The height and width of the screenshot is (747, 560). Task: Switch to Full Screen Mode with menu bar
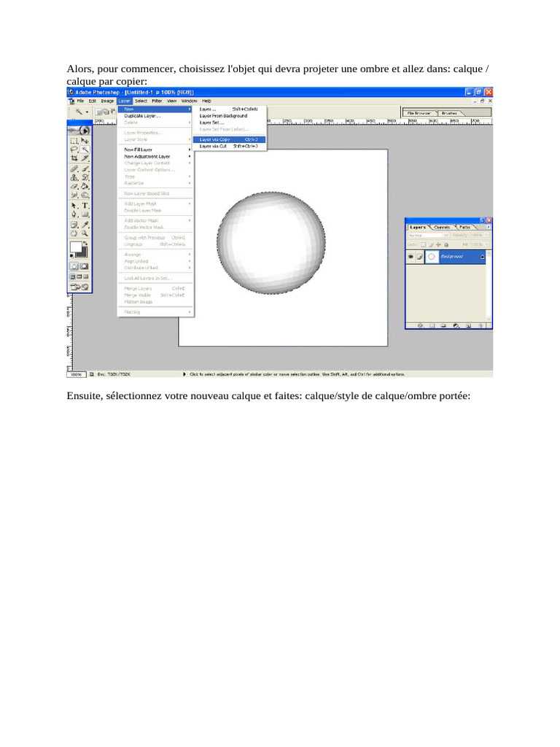79,276
